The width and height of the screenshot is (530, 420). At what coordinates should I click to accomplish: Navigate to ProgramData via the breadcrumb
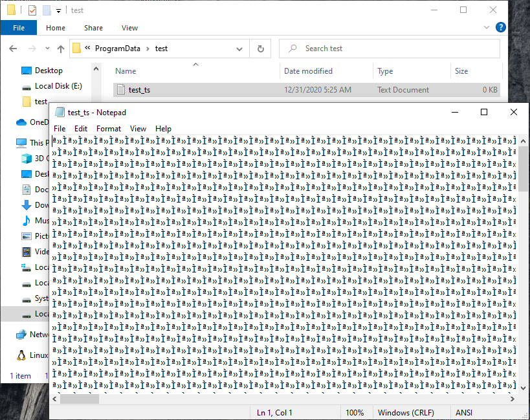coord(116,49)
